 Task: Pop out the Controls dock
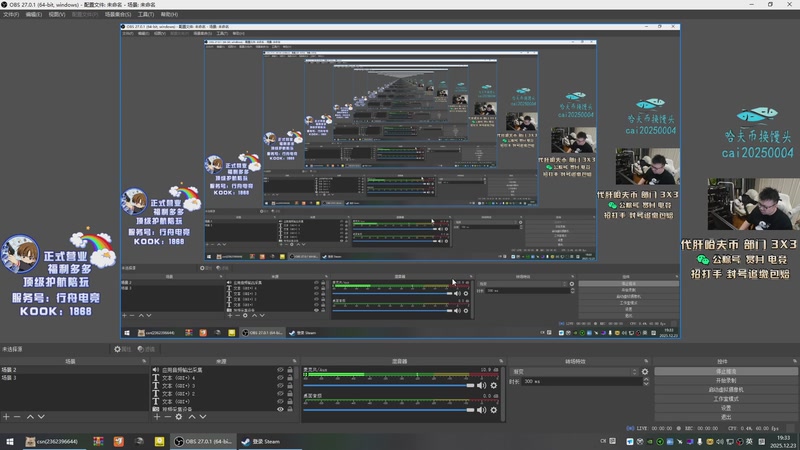coord(795,361)
